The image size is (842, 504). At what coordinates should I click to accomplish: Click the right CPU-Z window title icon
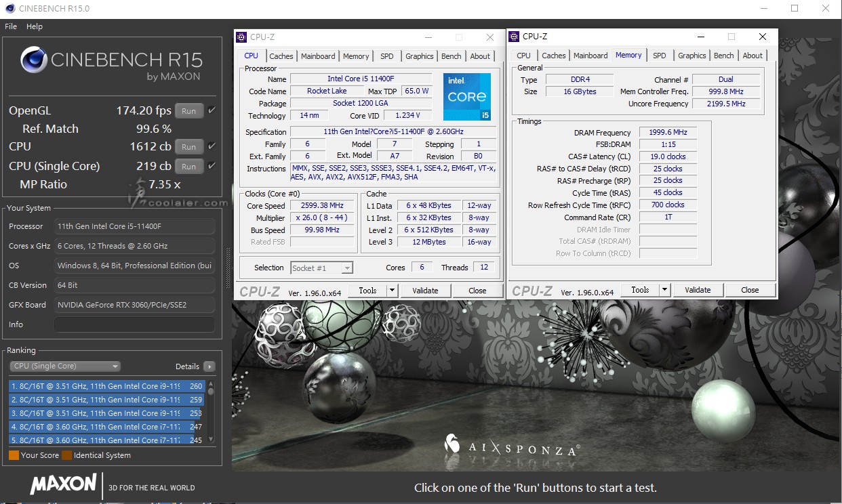tap(515, 37)
